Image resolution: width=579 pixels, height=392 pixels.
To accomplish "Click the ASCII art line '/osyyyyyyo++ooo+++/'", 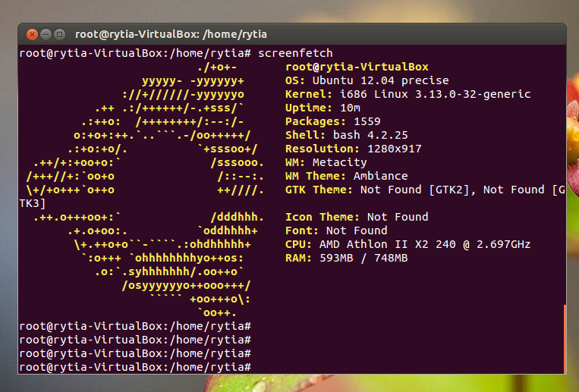I will [x=186, y=285].
